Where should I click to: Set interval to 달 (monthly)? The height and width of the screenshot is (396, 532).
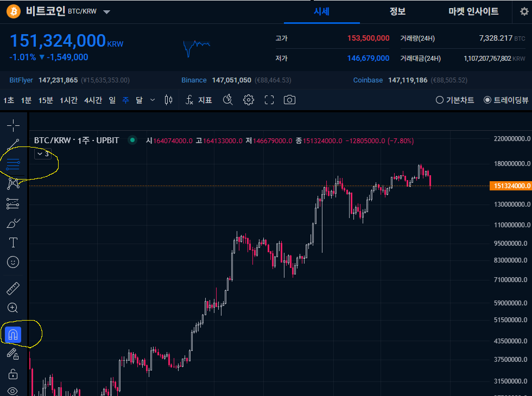tap(139, 100)
